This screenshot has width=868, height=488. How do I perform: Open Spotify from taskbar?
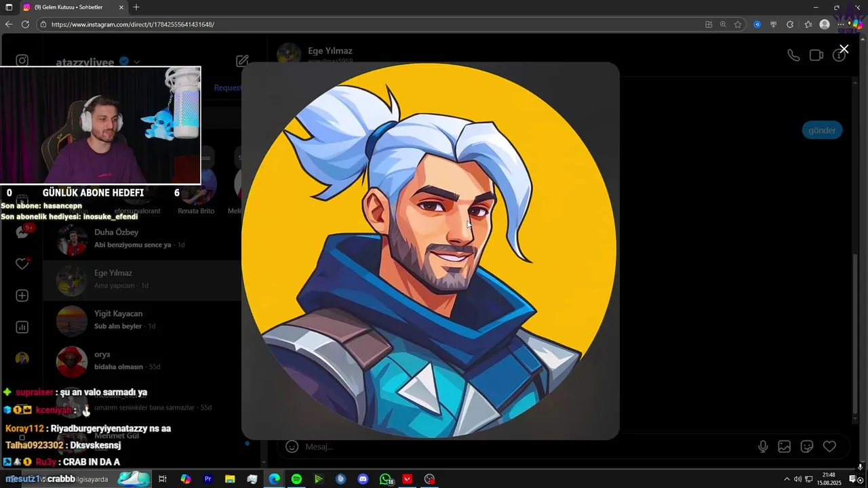(x=296, y=479)
